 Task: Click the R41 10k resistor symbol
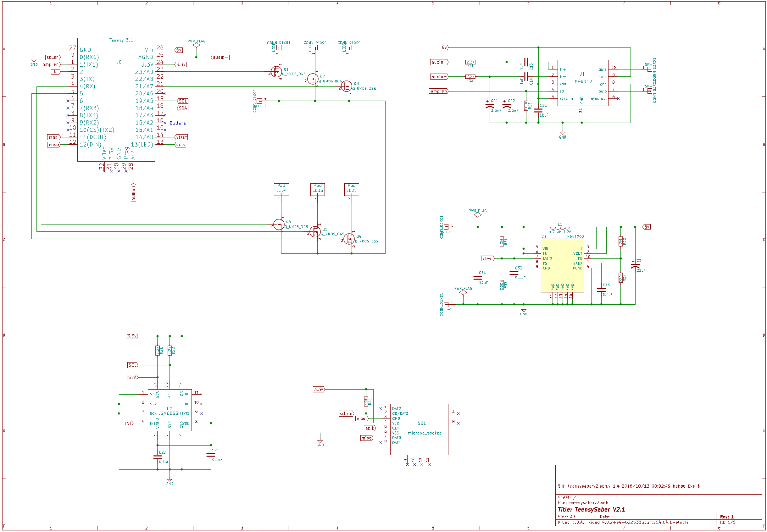(366, 401)
